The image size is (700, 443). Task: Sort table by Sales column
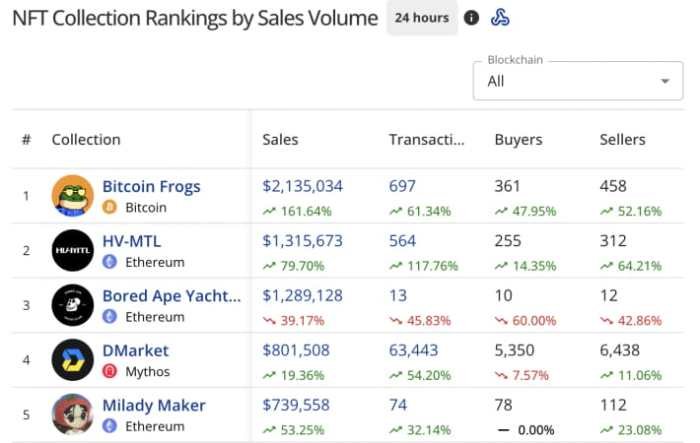pyautogui.click(x=280, y=140)
